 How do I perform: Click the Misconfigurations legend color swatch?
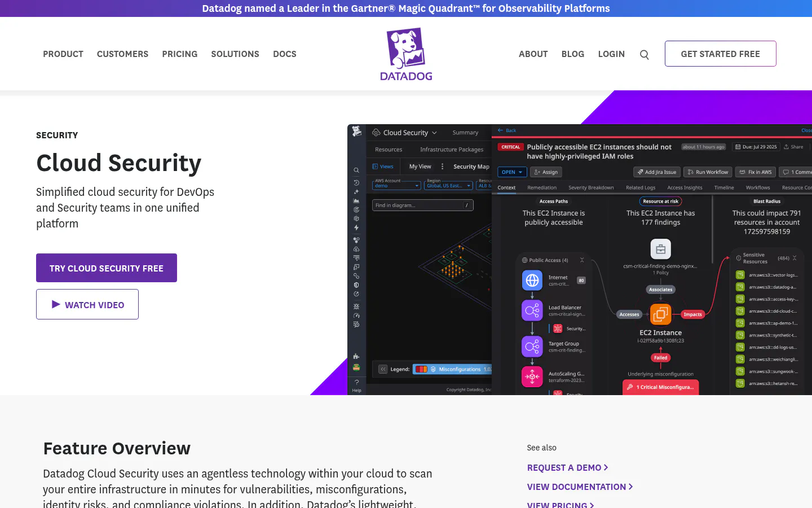(421, 369)
